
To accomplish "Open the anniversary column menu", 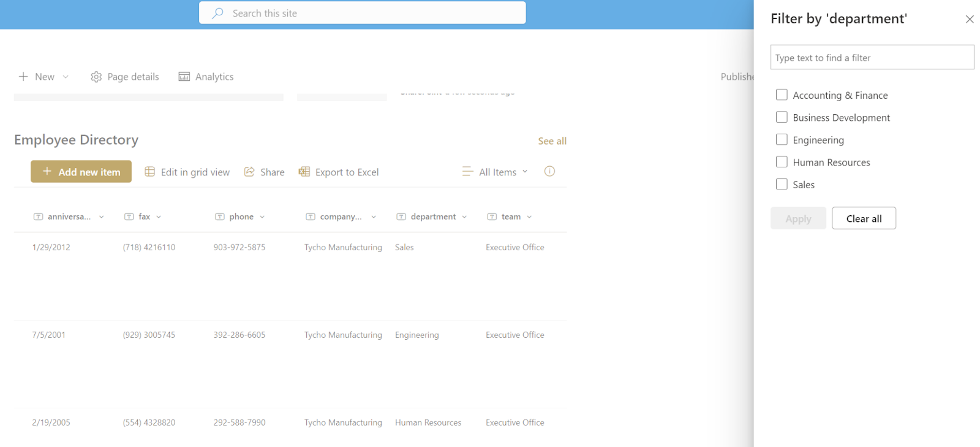I will click(x=102, y=216).
